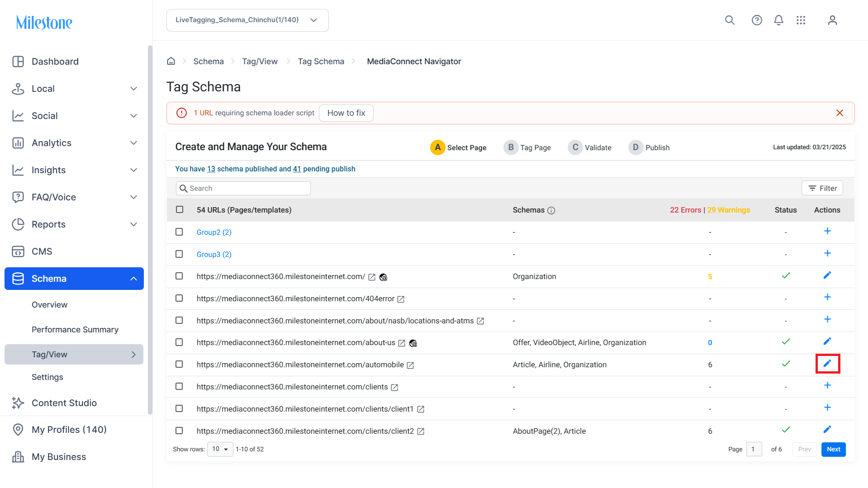Click the Page number input box

tap(754, 449)
